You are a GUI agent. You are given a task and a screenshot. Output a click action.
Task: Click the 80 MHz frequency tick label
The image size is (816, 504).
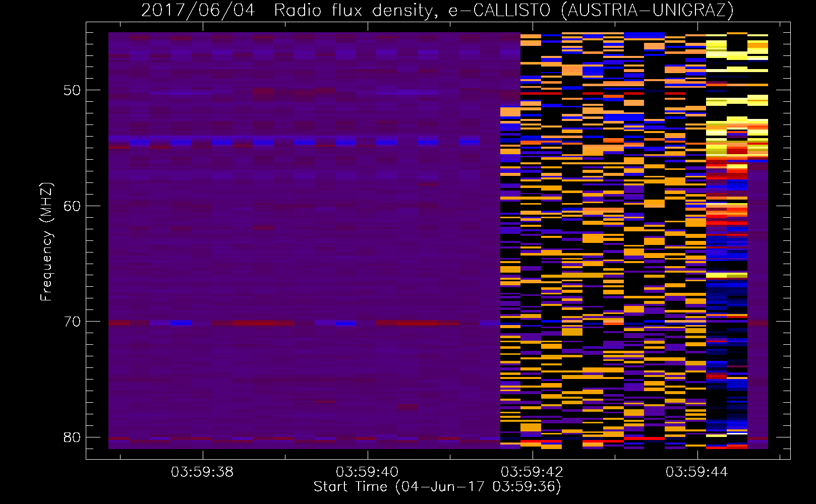point(72,437)
